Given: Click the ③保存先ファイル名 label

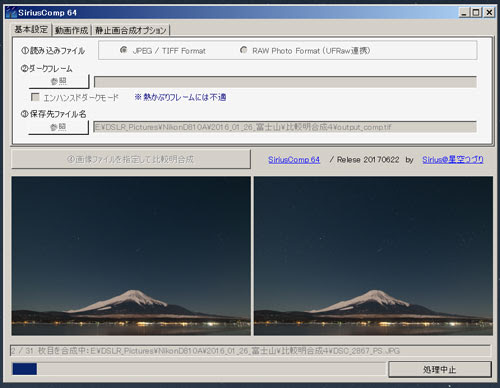Looking at the screenshot, I should 53,114.
